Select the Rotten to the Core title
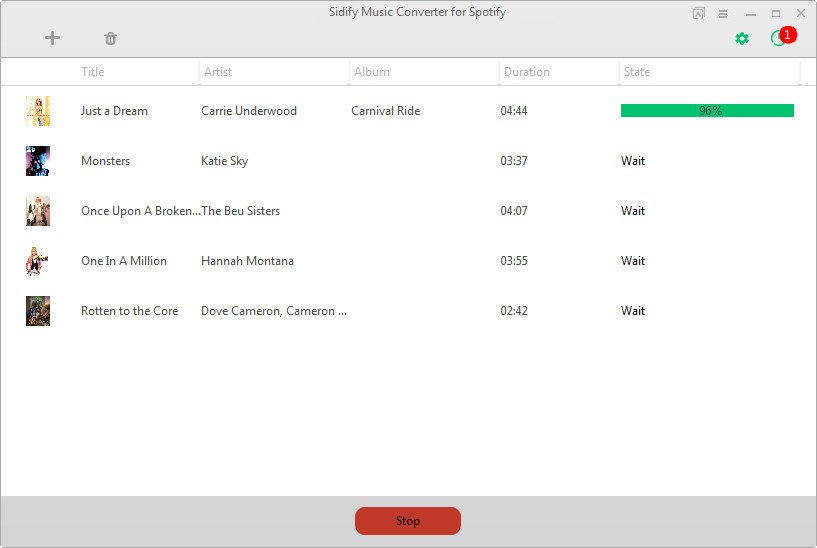This screenshot has width=817, height=548. coord(129,311)
